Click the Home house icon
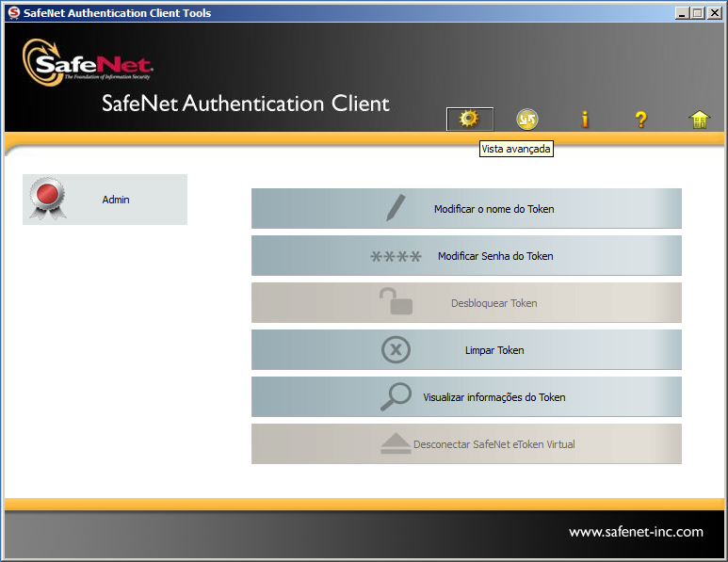Screen dimensions: 728x562 pos(699,120)
